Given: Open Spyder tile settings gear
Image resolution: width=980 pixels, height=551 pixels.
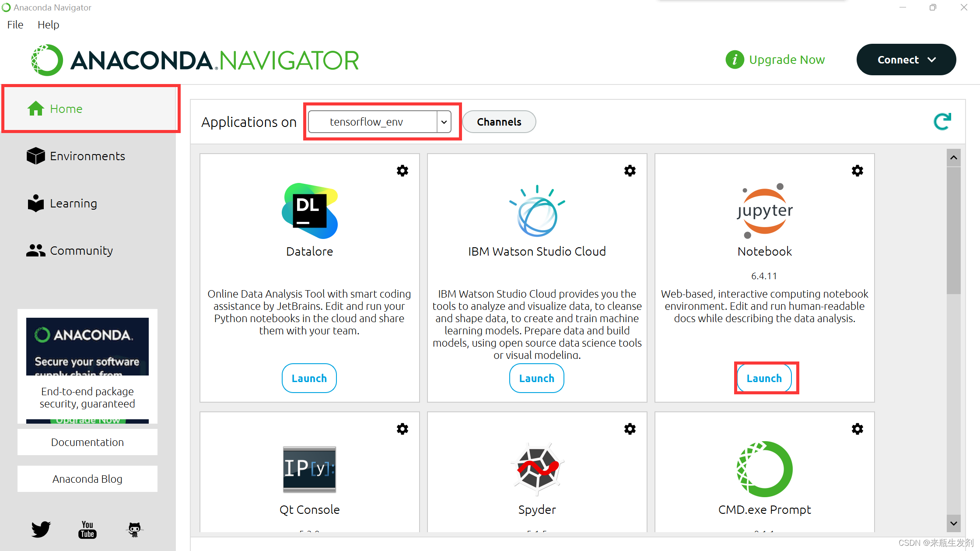Looking at the screenshot, I should (x=630, y=429).
